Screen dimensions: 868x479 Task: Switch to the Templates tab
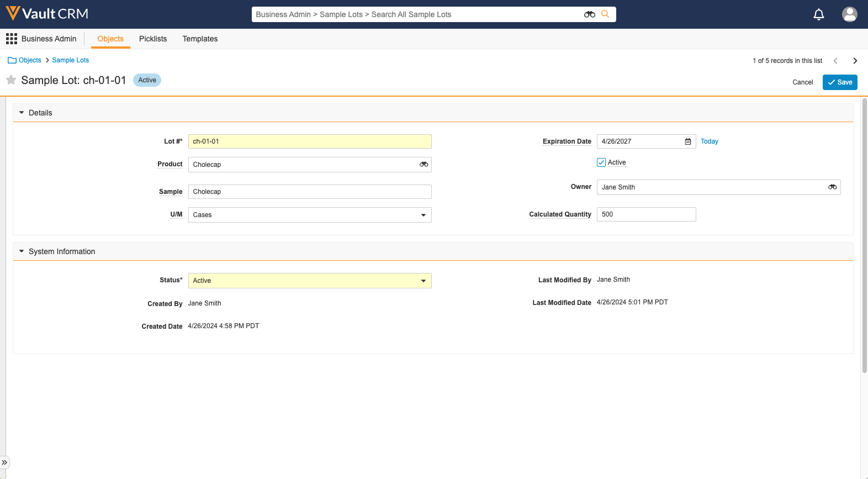200,39
